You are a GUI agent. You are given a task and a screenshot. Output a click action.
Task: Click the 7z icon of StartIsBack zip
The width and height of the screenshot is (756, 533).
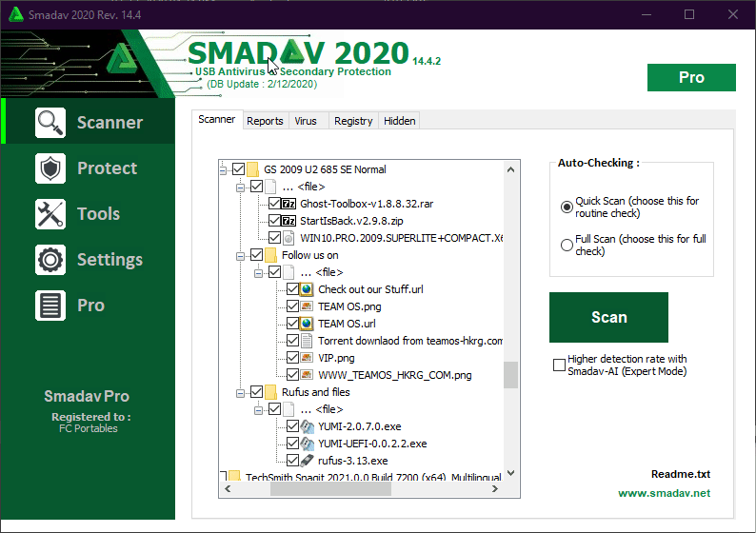(x=288, y=221)
